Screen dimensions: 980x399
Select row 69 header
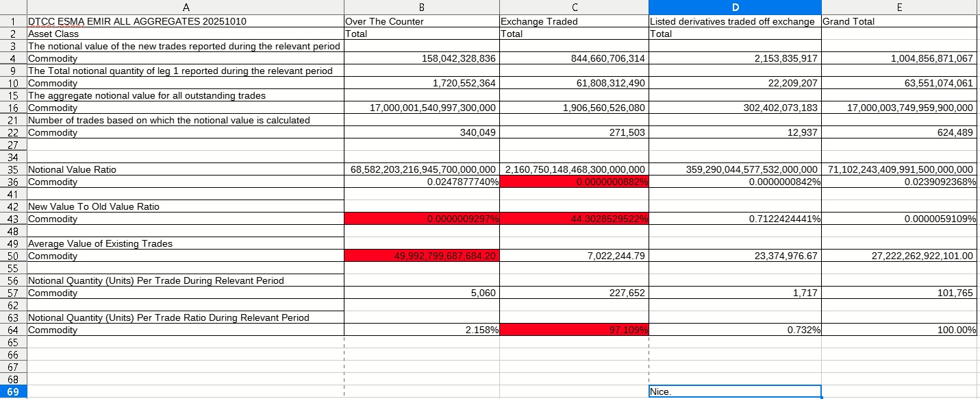pos(13,392)
